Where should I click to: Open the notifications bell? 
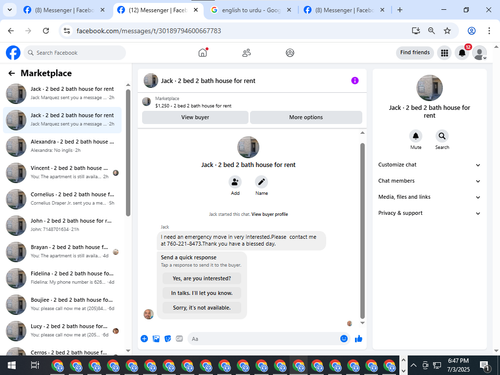pyautogui.click(x=462, y=53)
